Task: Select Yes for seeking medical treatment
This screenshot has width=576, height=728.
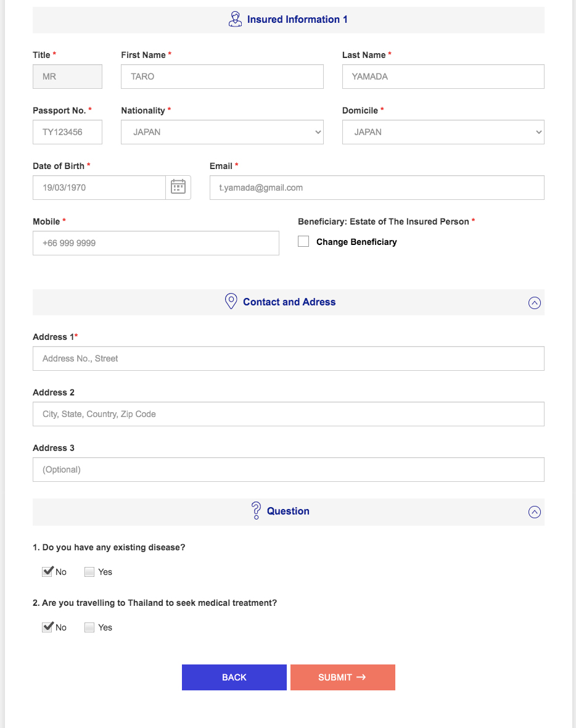Action: tap(89, 627)
